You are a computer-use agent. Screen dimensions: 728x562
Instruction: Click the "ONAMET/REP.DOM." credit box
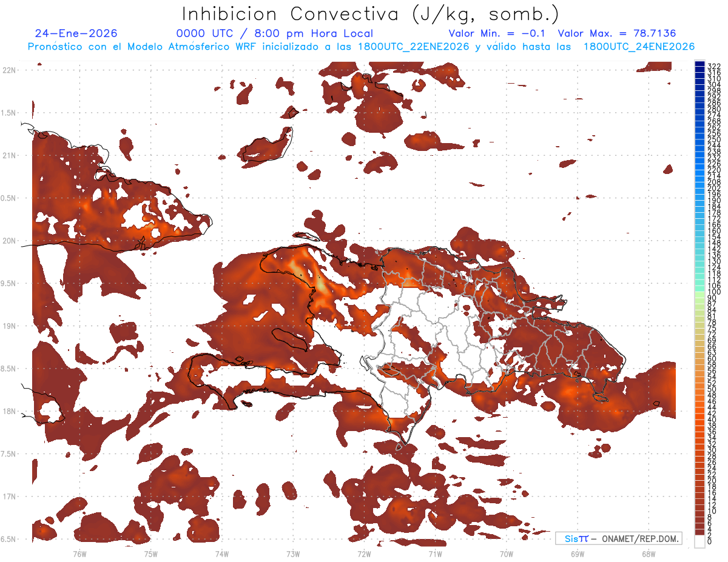[619, 538]
